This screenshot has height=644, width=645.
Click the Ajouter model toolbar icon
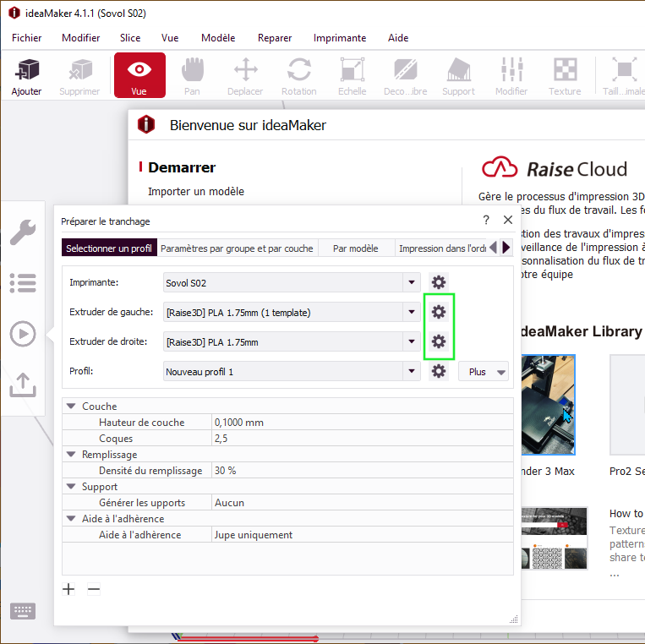click(27, 76)
